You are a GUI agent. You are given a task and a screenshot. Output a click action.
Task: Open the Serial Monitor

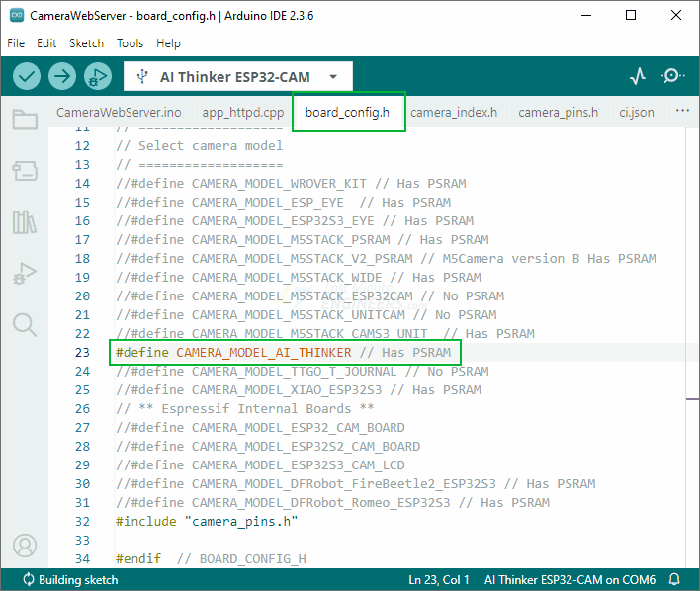tap(673, 76)
